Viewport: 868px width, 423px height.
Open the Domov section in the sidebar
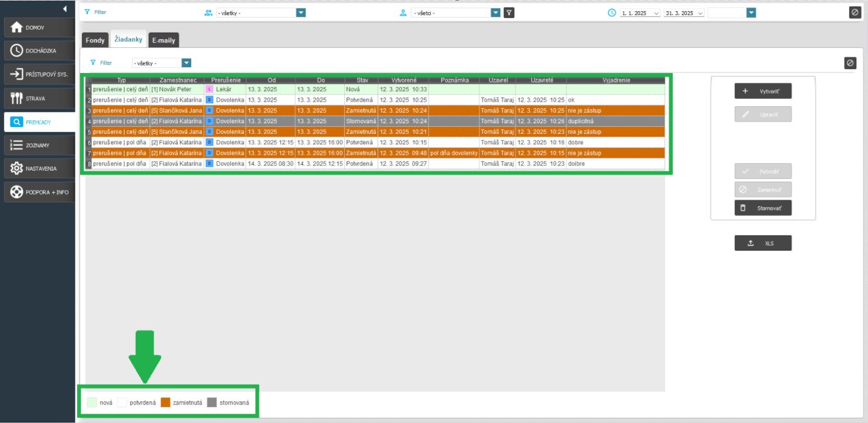pyautogui.click(x=38, y=27)
